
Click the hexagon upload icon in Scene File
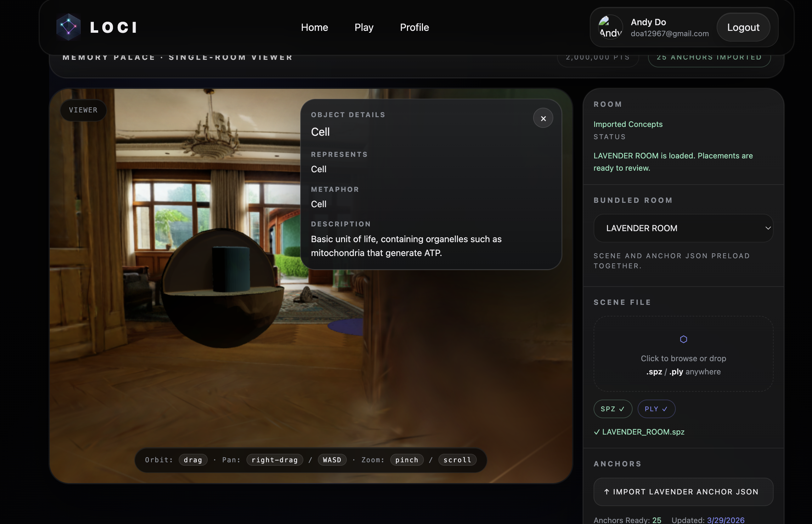click(x=683, y=339)
